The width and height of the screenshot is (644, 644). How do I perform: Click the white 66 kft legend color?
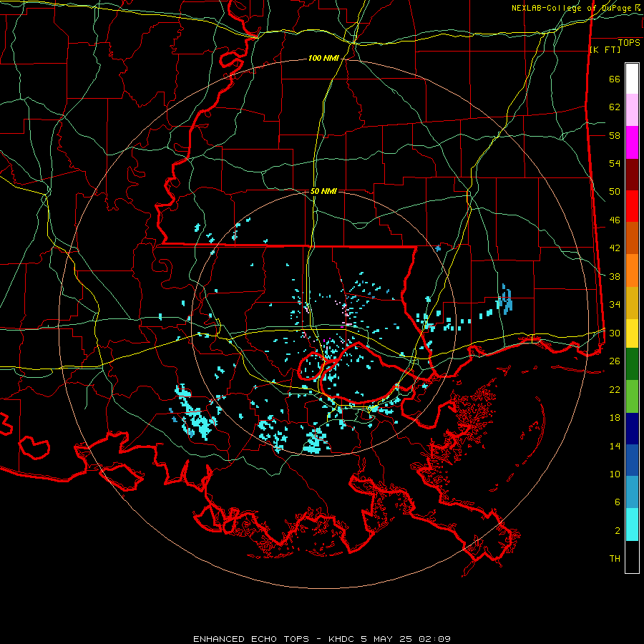point(632,79)
